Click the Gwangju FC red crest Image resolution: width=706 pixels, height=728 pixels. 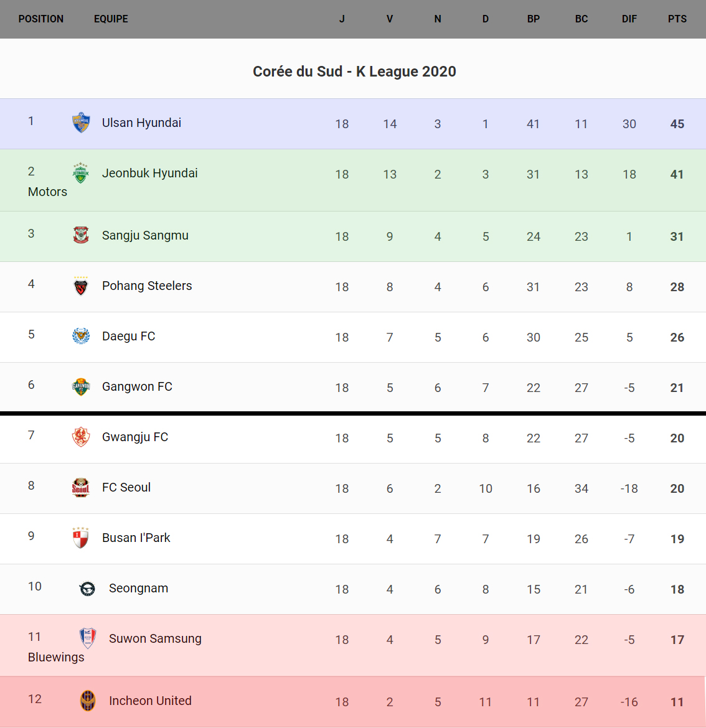tap(81, 437)
